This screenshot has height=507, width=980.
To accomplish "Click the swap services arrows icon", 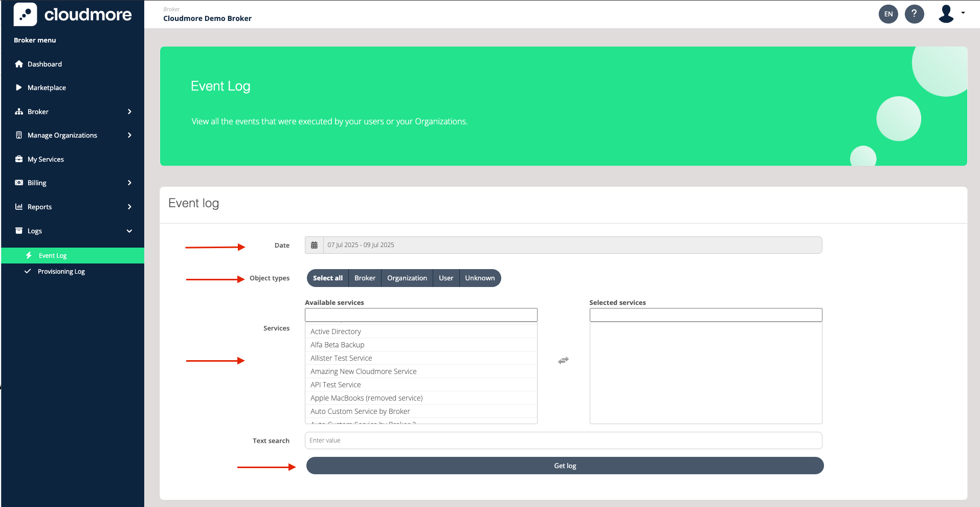I will pos(563,361).
